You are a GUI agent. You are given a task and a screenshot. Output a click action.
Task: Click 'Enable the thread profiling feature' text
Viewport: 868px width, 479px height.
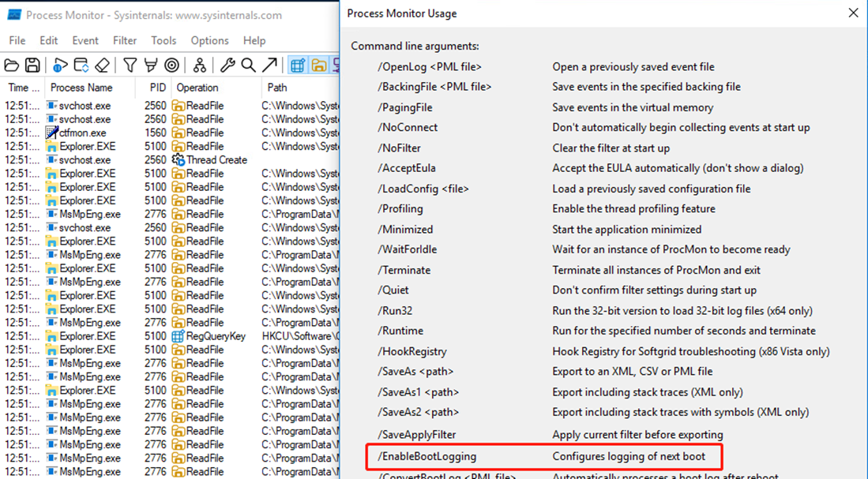pos(633,208)
